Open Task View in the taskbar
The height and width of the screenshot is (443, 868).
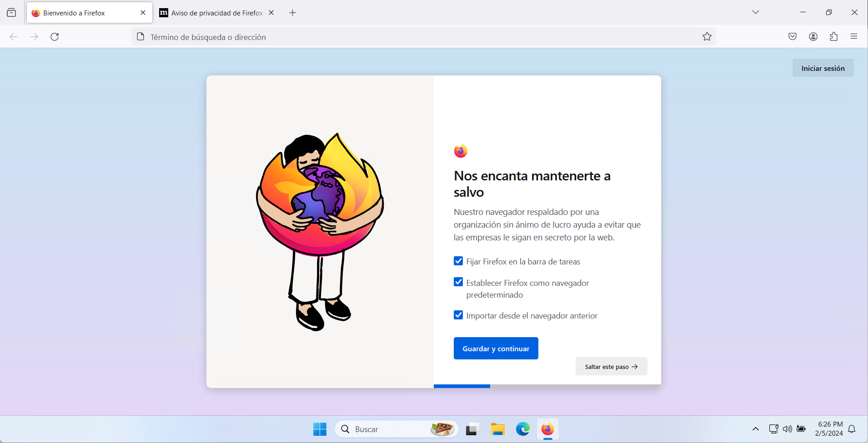(472, 429)
